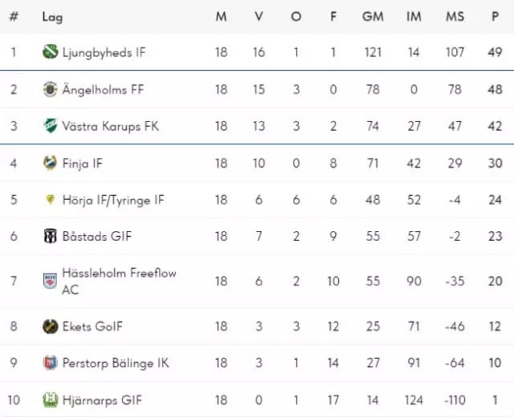Screen dimensions: 514x420
Task: Open the Ängelholms FF team page
Action: tap(103, 90)
